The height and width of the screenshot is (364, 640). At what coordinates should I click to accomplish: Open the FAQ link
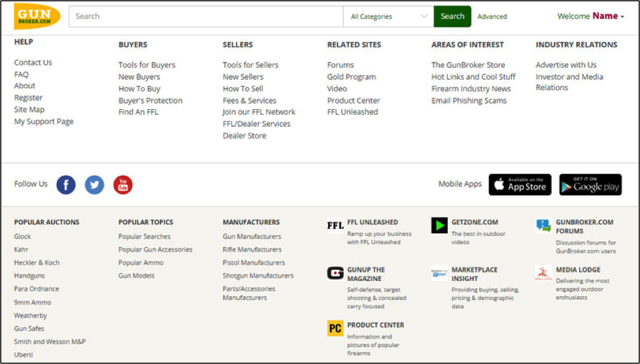pyautogui.click(x=21, y=74)
